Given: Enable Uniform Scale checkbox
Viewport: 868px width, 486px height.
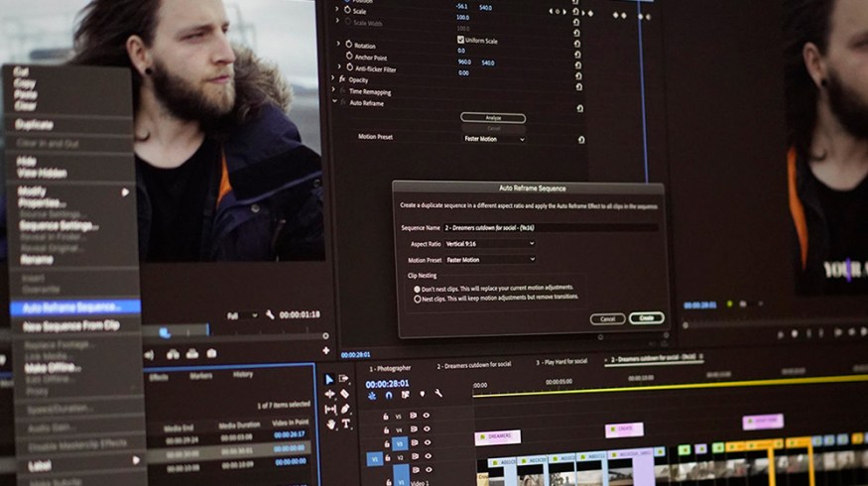Looking at the screenshot, I should 446,40.
